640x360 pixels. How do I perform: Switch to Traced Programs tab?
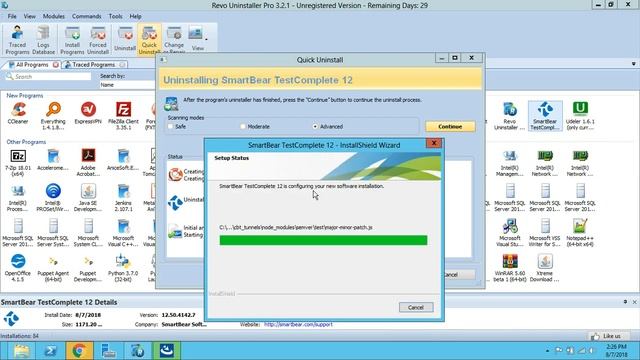coord(93,64)
